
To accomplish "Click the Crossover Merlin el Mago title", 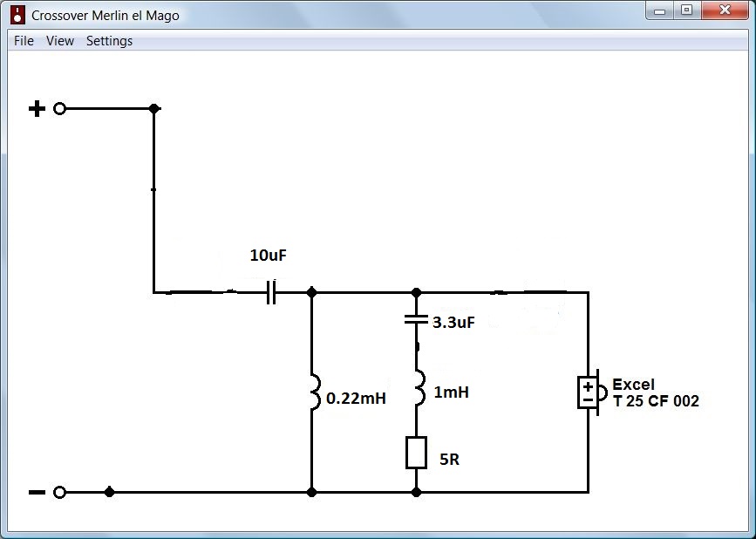I will pos(106,16).
